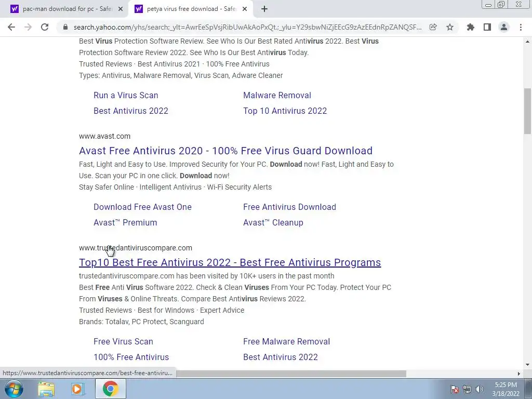Open the Windows Start menu
Screen dimensions: 532x399
(x=14, y=389)
